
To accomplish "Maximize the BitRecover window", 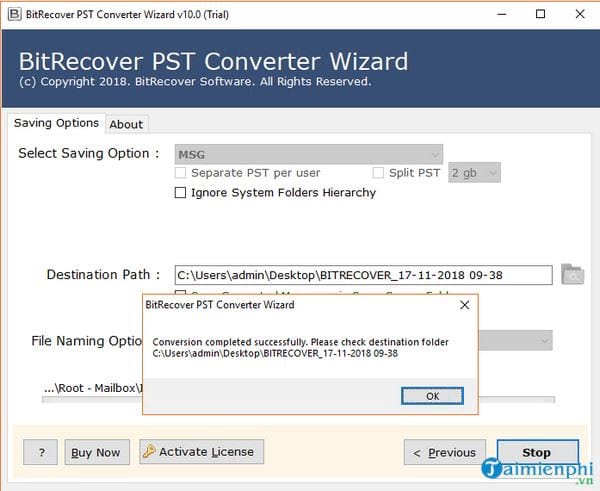I will 540,15.
